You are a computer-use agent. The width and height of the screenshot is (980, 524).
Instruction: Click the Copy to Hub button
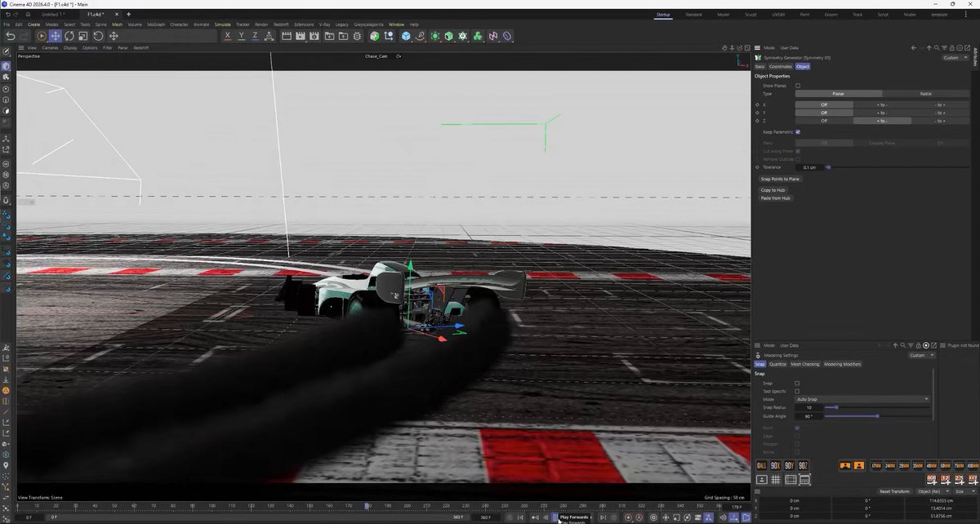773,190
